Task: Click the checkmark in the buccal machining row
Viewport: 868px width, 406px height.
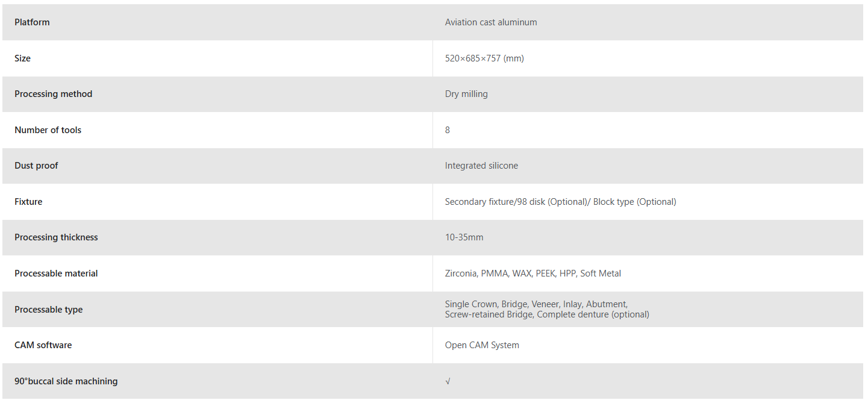Action: pos(448,381)
